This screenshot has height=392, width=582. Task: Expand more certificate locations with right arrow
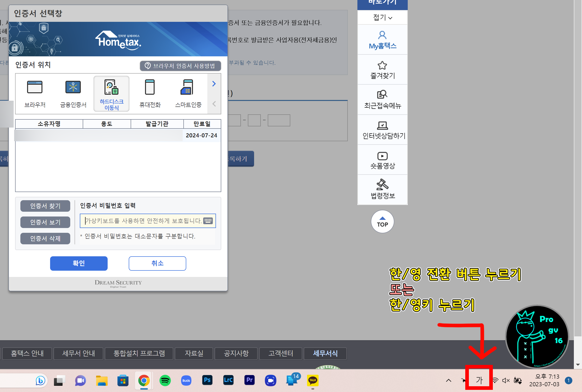pos(214,84)
